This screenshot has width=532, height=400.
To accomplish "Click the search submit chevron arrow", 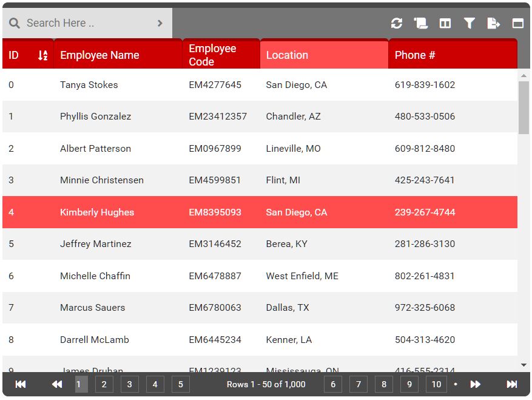I will click(x=160, y=23).
